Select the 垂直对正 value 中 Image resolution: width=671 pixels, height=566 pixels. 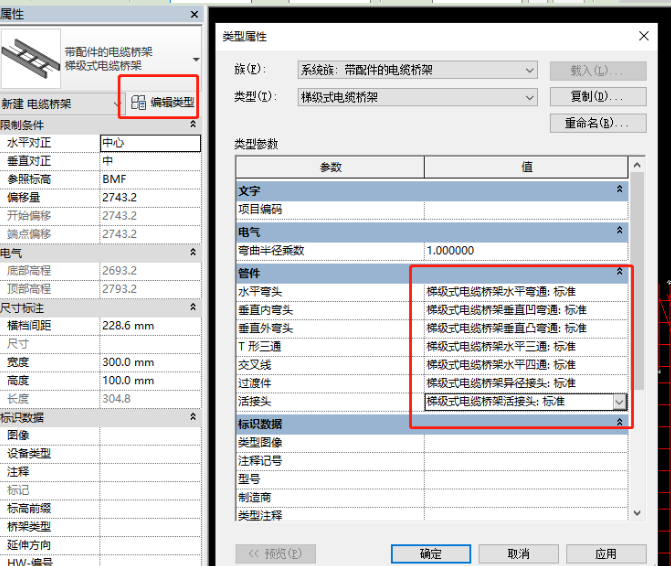150,161
